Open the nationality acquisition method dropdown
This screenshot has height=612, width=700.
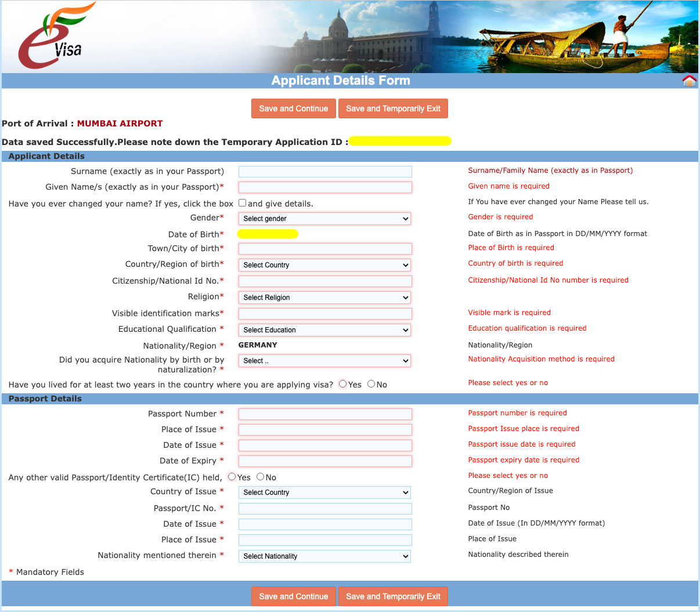coord(324,360)
